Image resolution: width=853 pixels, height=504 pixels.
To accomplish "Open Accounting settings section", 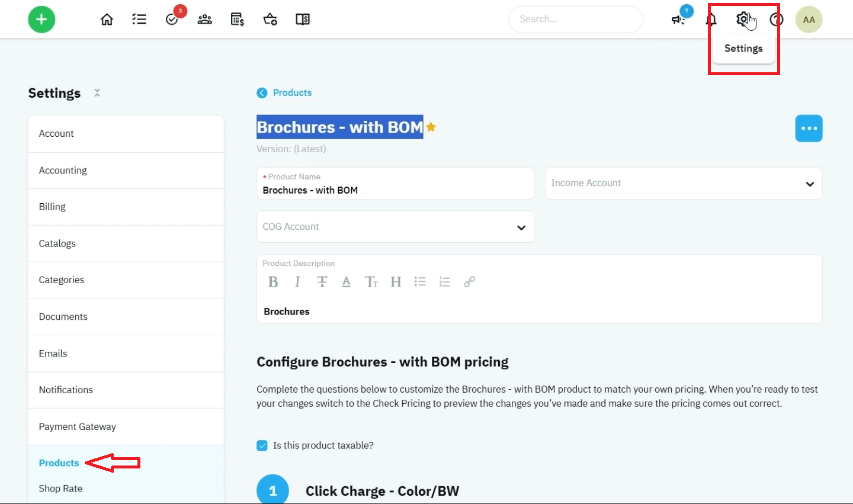I will 126,171.
